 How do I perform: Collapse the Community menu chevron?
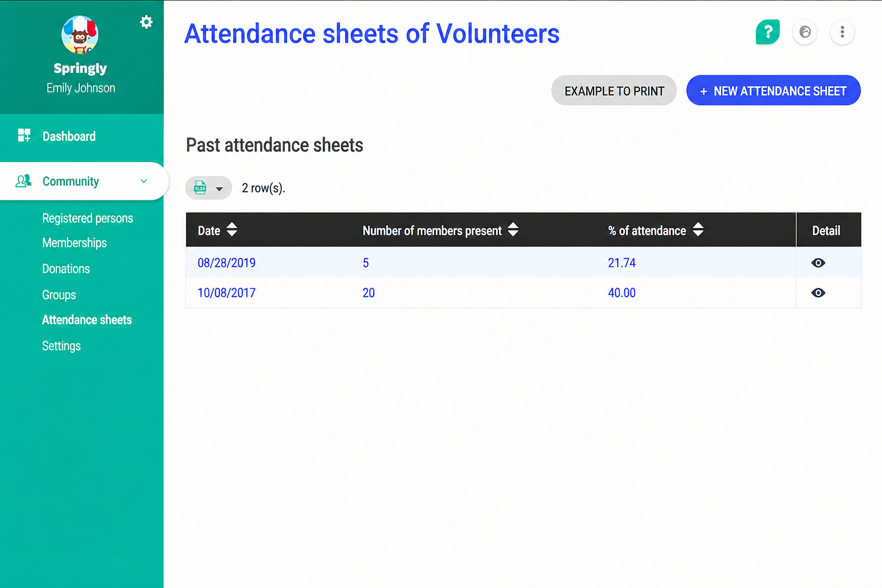point(144,181)
